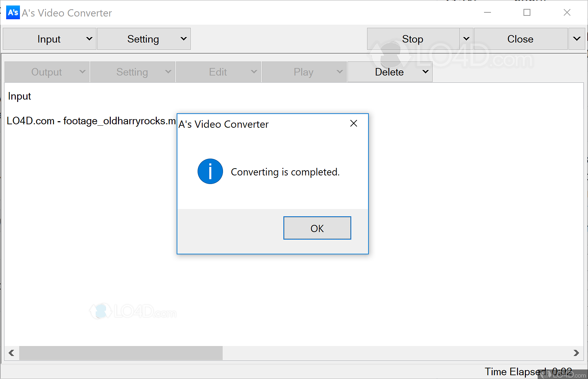Expand the top Input dropdown arrow
The width and height of the screenshot is (588, 379).
pos(90,39)
